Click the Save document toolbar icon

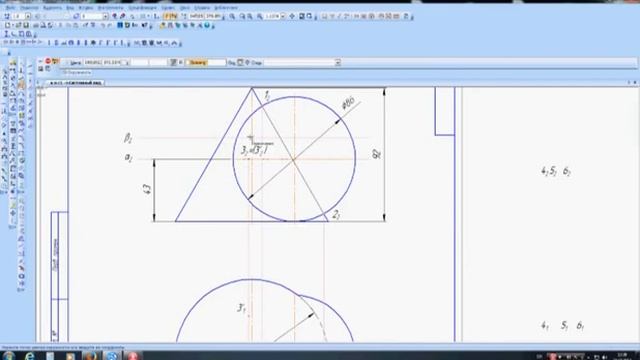[26, 25]
